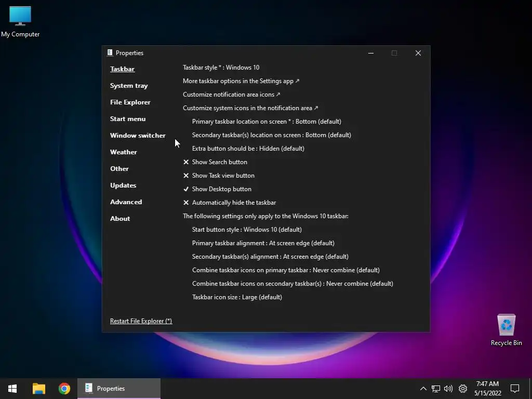Open the Other section

[119, 169]
